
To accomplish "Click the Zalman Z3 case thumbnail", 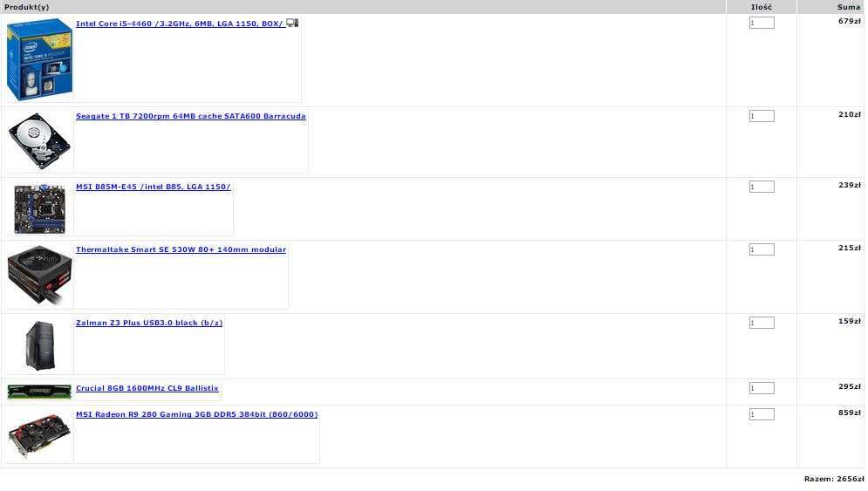I will [40, 345].
